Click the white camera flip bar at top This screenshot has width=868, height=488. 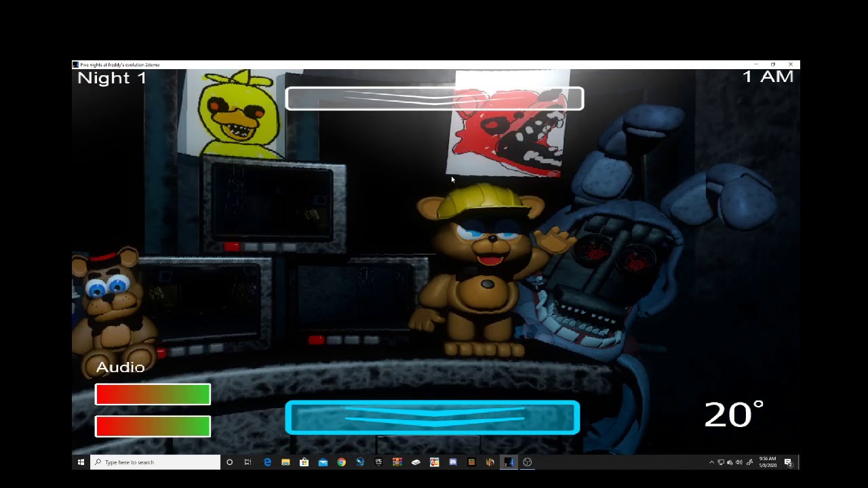click(x=435, y=98)
